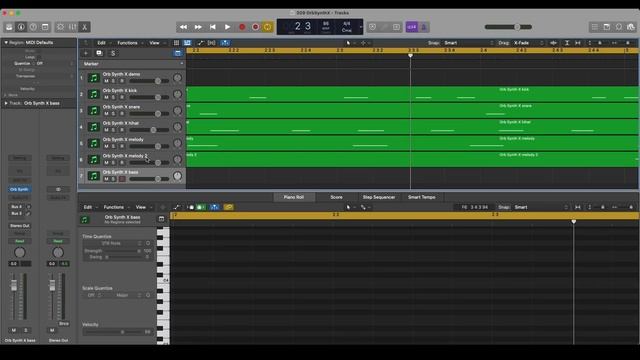Click Waveform zoom button in Tracks toolbar
Screen dimensions: 640x360
(x=553, y=43)
